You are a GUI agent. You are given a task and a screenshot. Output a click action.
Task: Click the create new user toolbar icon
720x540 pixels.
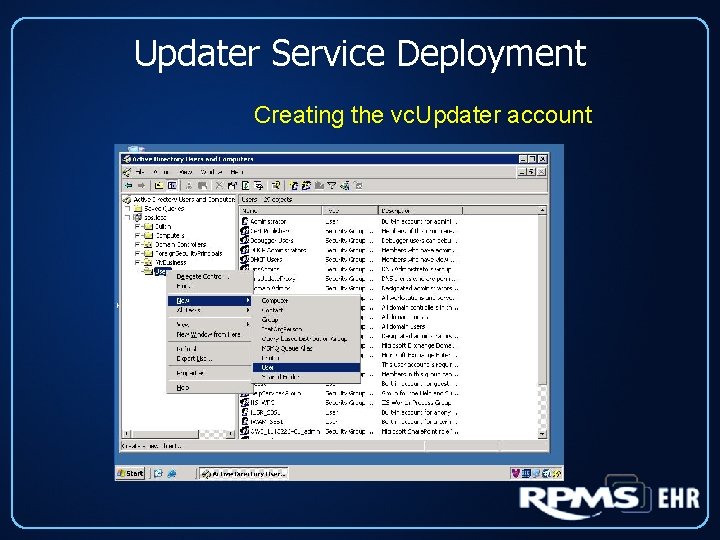[x=294, y=186]
